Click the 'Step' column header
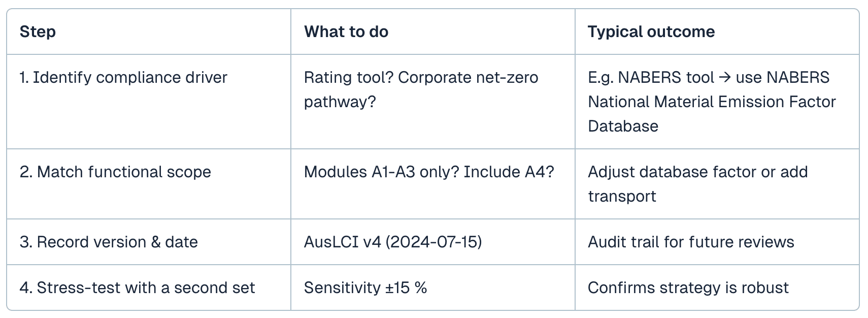Image resolution: width=868 pixels, height=318 pixels. [x=38, y=31]
